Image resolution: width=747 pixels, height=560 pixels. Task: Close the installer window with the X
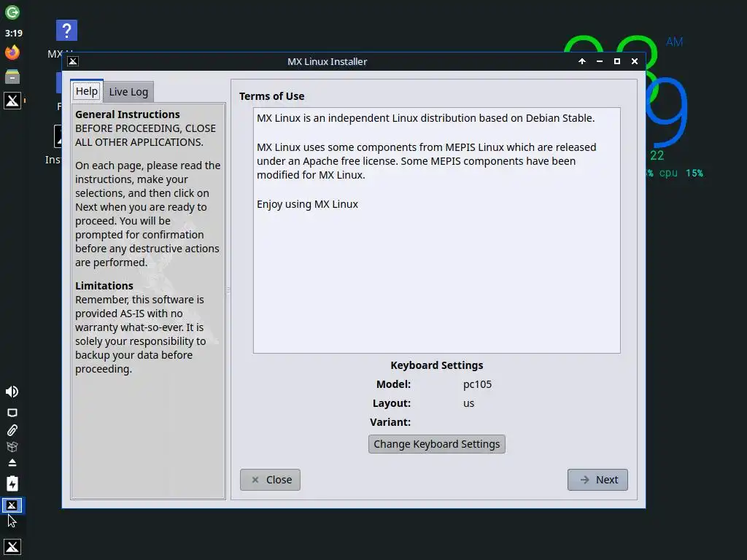pos(635,61)
